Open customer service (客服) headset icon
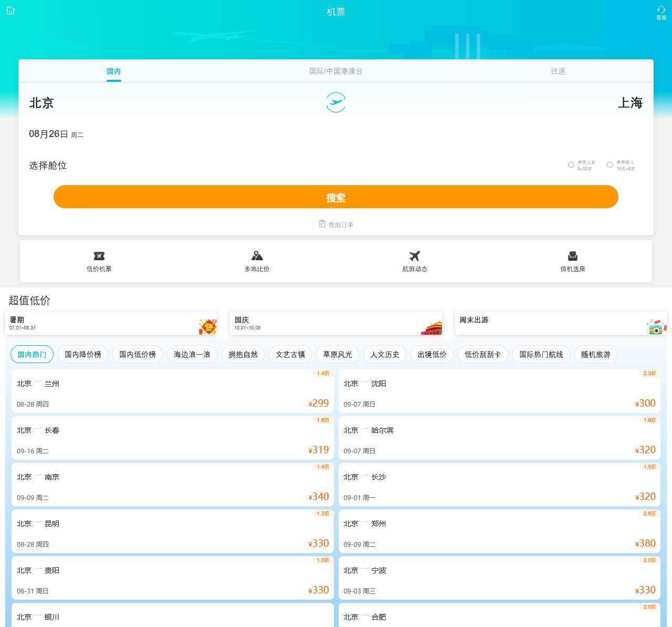 coord(661,10)
